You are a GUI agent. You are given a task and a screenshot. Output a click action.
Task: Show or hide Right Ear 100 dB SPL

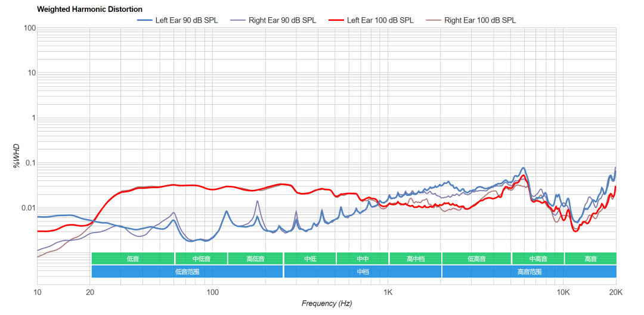pos(471,20)
